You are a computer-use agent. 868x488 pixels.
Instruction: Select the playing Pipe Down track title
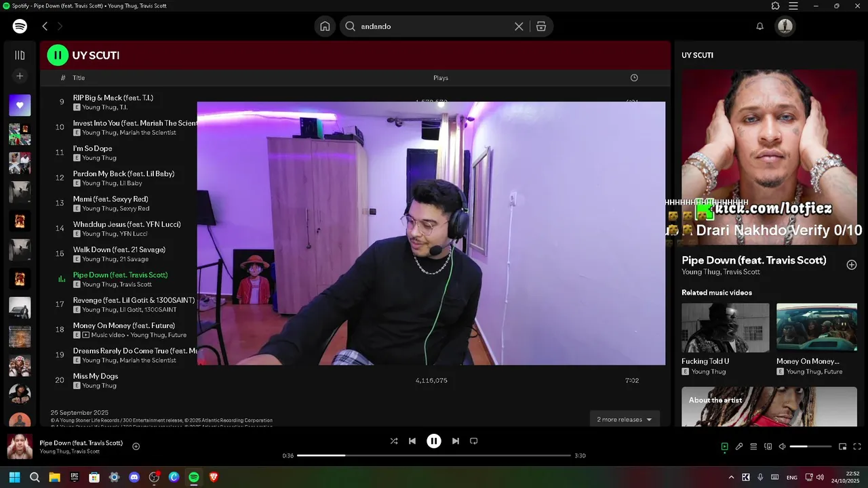(120, 275)
